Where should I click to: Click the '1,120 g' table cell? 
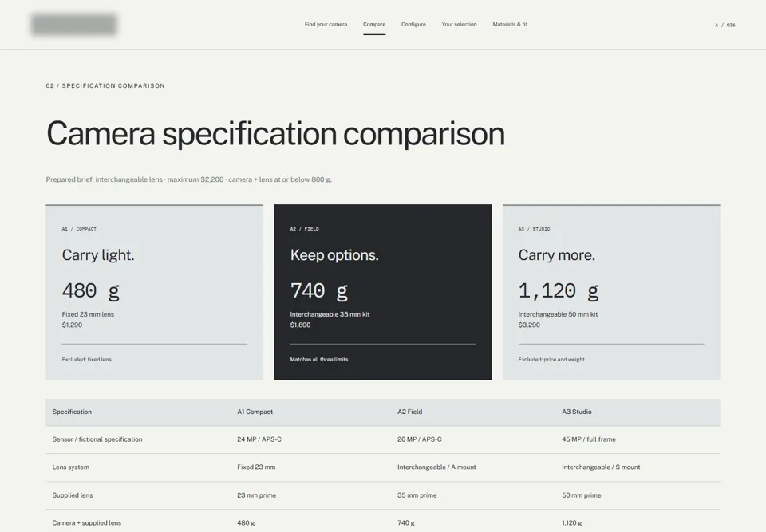click(572, 522)
